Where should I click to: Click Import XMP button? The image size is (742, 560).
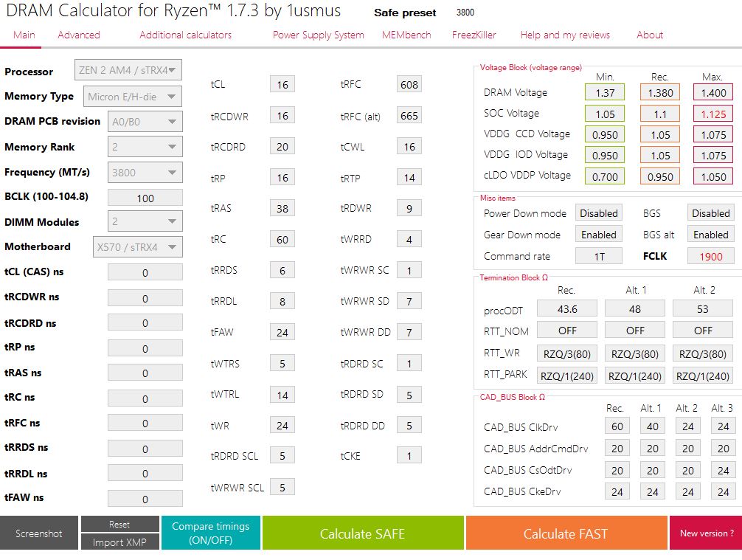(119, 542)
